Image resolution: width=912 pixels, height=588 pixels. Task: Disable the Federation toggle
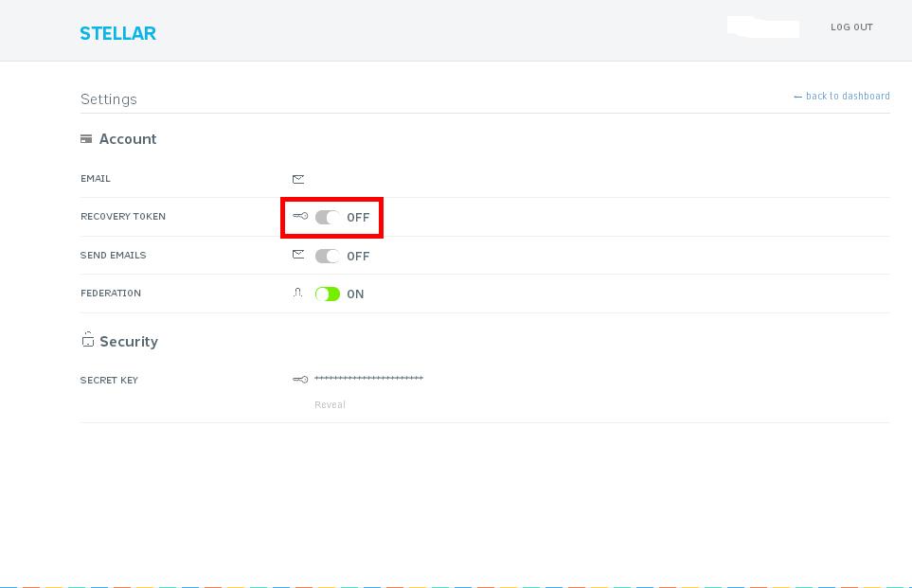pyautogui.click(x=328, y=294)
